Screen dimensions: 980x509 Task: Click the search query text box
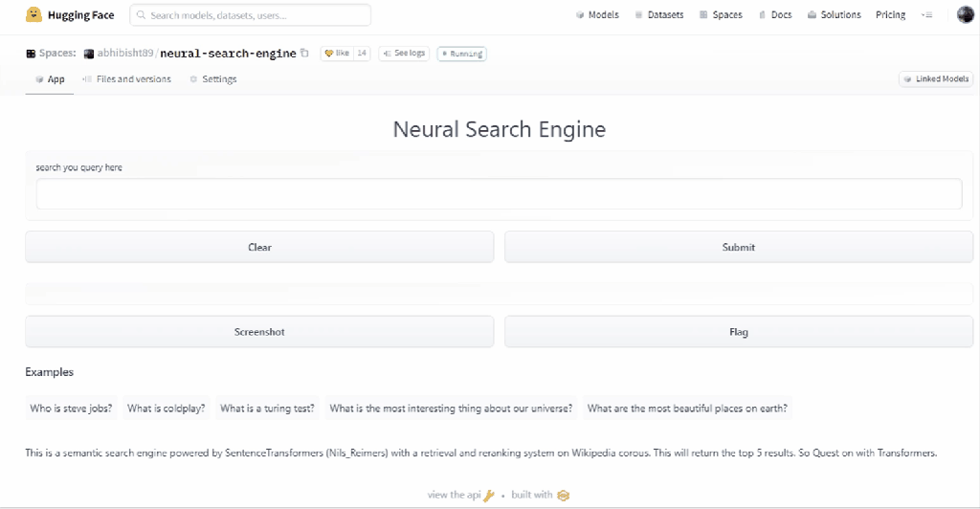tap(499, 194)
